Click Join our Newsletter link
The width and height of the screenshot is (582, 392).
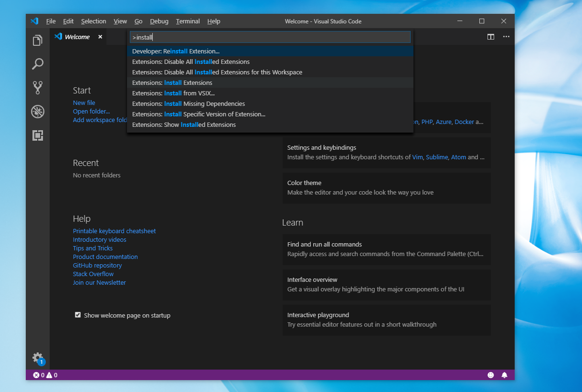[x=99, y=282]
